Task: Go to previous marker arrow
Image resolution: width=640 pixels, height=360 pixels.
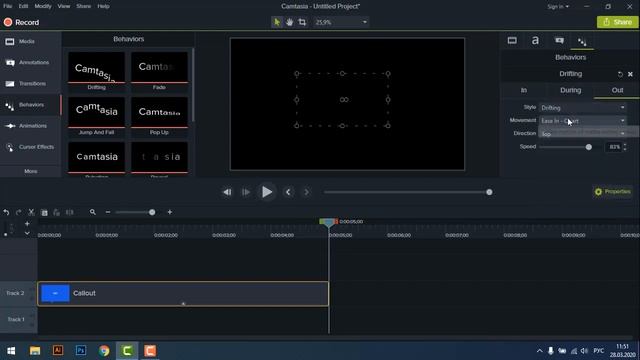Action: pyautogui.click(x=288, y=192)
